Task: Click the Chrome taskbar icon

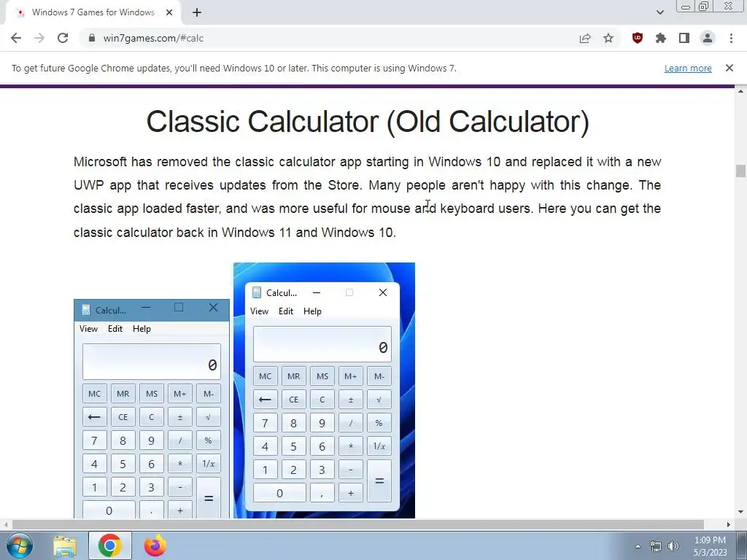Action: click(110, 545)
